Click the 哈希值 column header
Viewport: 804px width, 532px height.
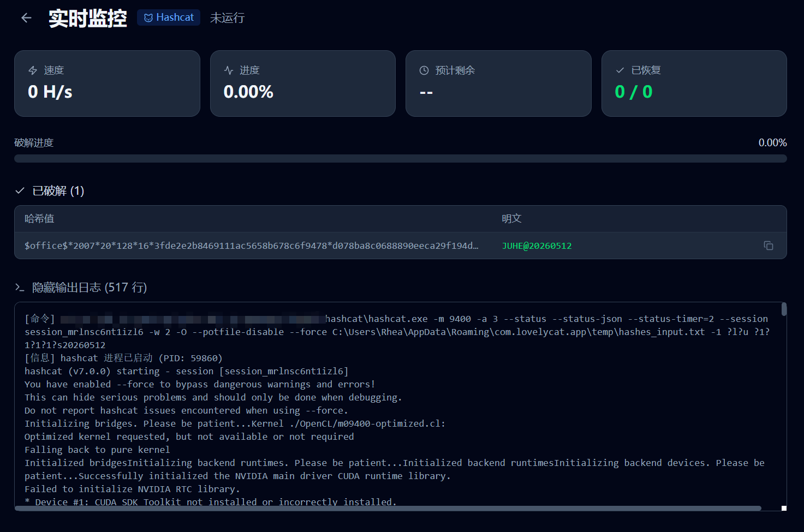coord(39,219)
